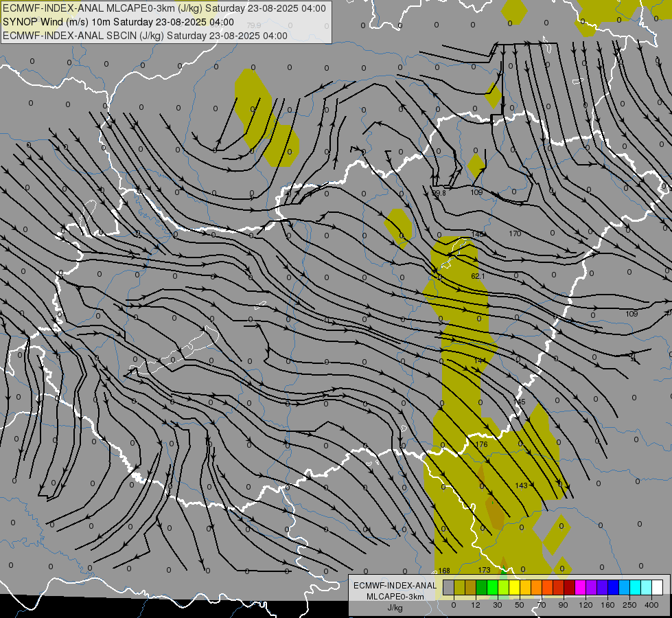This screenshot has width=672, height=618.
Task: Click the magenta legend swatch
Action: pos(580,587)
